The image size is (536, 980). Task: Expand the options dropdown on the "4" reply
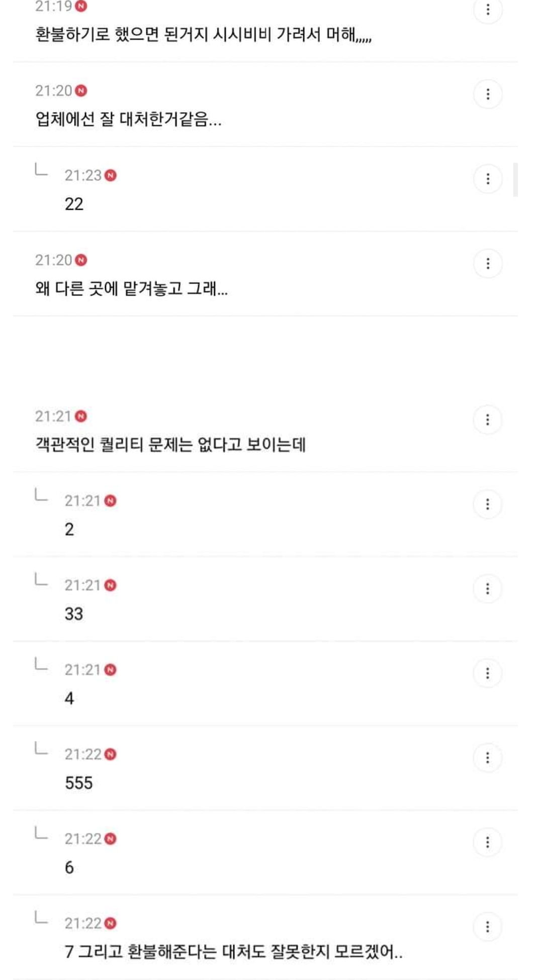(487, 673)
